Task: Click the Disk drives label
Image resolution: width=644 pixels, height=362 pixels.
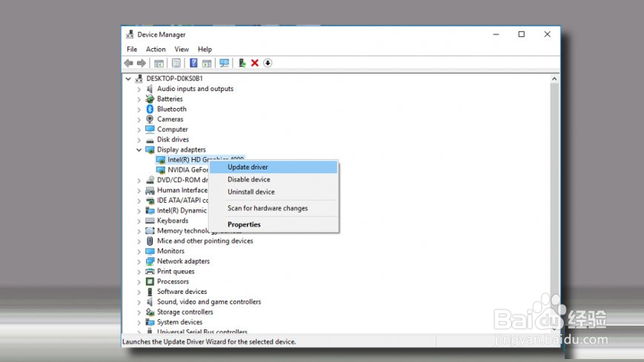Action: pos(173,140)
